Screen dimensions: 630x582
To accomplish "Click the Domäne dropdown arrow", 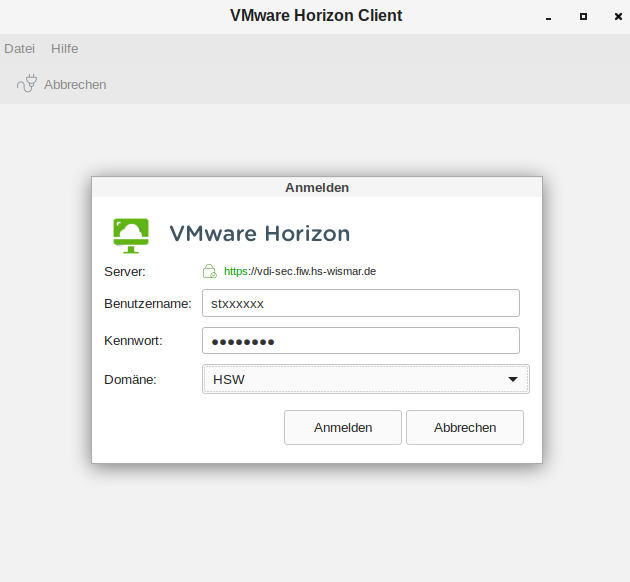I will [513, 379].
